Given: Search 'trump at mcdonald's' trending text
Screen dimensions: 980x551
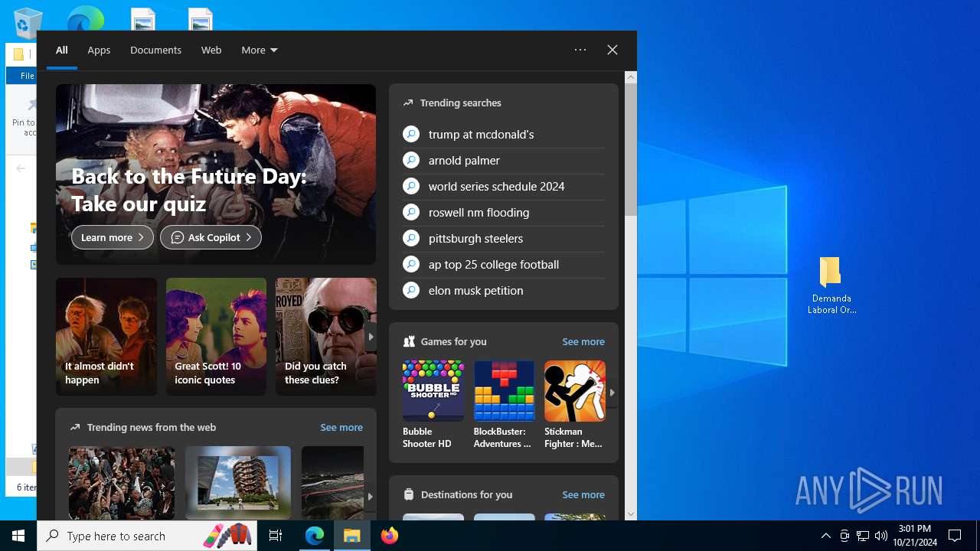Looking at the screenshot, I should tap(482, 134).
